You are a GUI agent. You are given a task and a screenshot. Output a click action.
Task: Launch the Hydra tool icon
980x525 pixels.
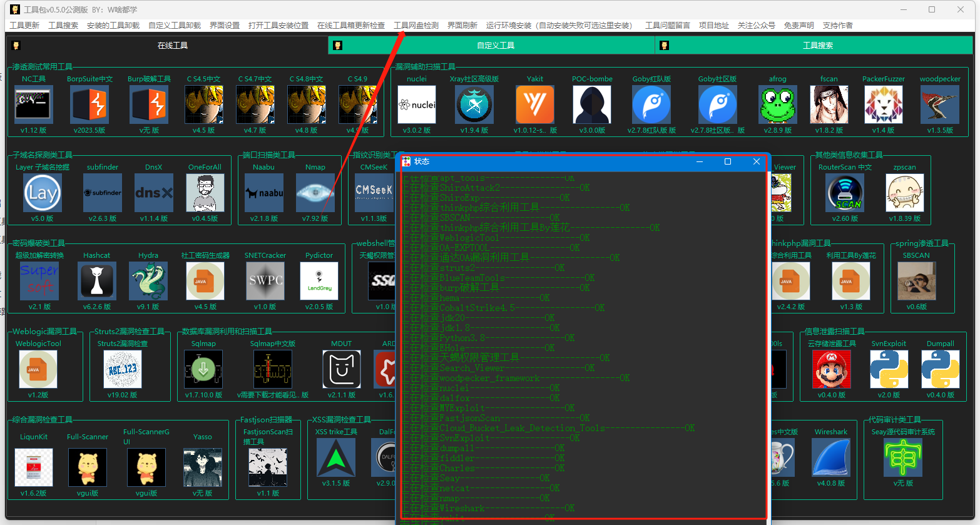pyautogui.click(x=148, y=281)
